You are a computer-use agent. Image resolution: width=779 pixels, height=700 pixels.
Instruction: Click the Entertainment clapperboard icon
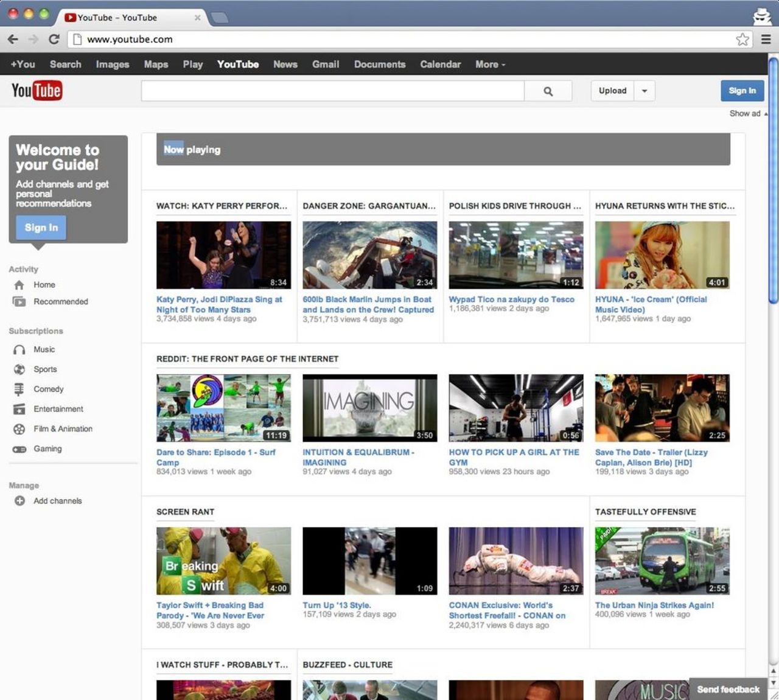[x=19, y=409]
